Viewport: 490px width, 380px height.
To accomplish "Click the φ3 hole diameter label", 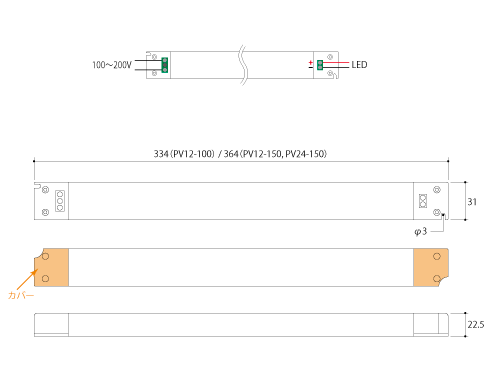I will click(x=421, y=231).
